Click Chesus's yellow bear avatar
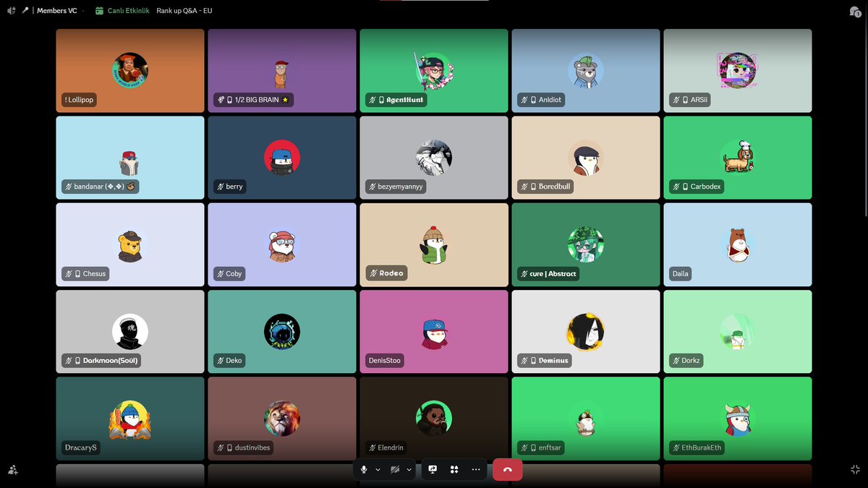868x488 pixels. [130, 245]
